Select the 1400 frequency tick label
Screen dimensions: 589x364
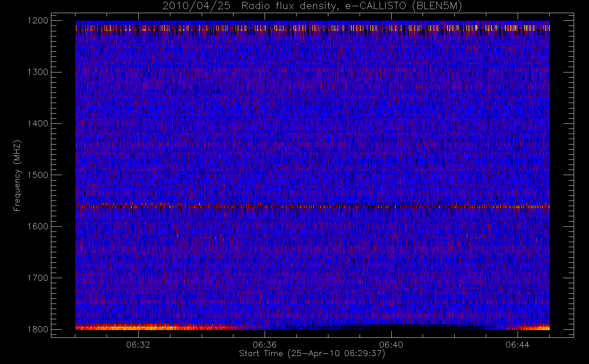[x=38, y=124]
